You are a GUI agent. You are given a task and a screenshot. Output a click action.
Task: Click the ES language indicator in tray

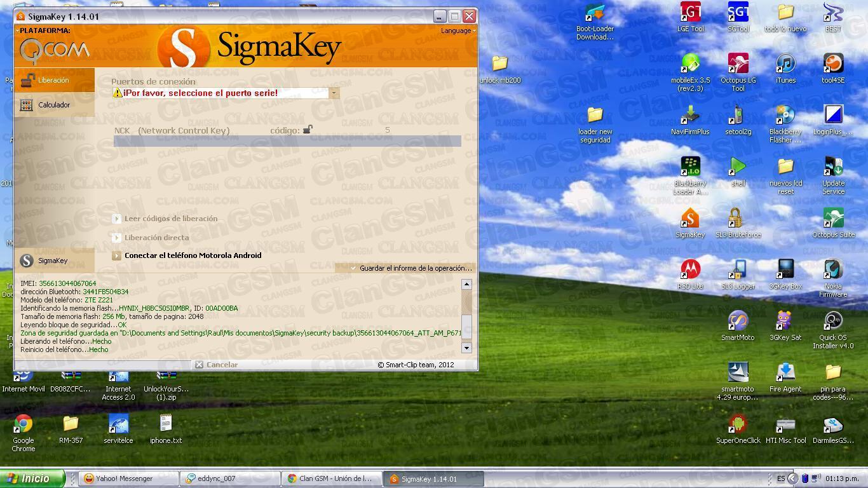click(781, 478)
